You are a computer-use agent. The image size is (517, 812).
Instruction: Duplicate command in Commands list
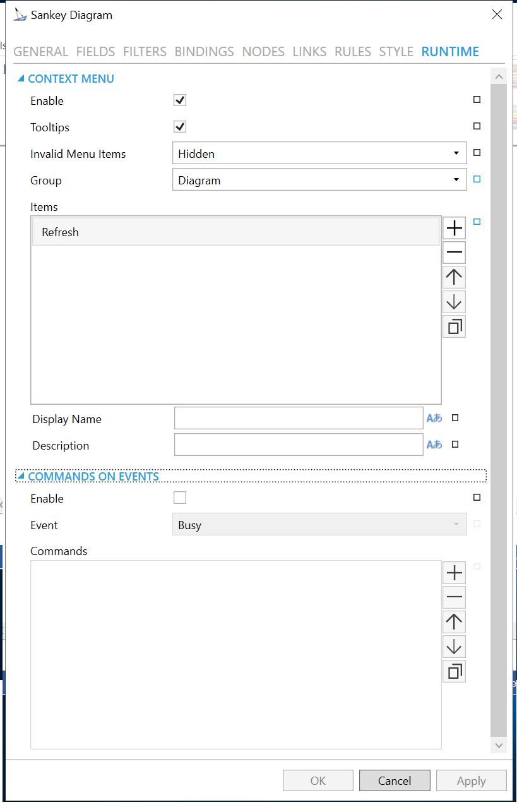click(454, 671)
